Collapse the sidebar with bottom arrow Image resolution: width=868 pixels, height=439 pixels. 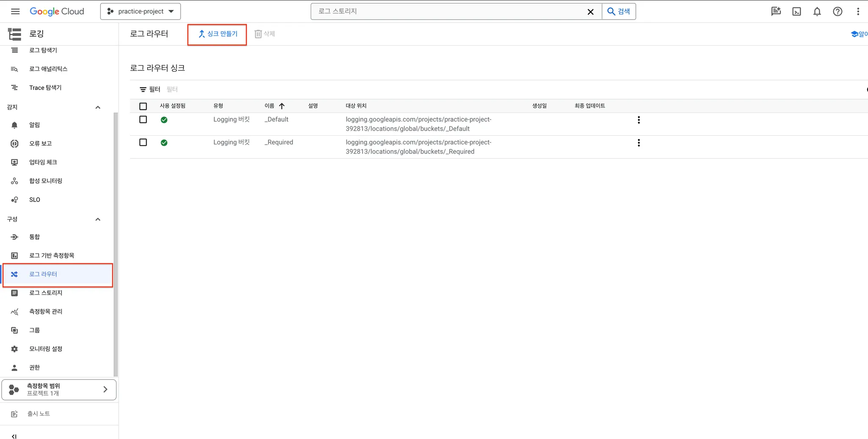(14, 436)
